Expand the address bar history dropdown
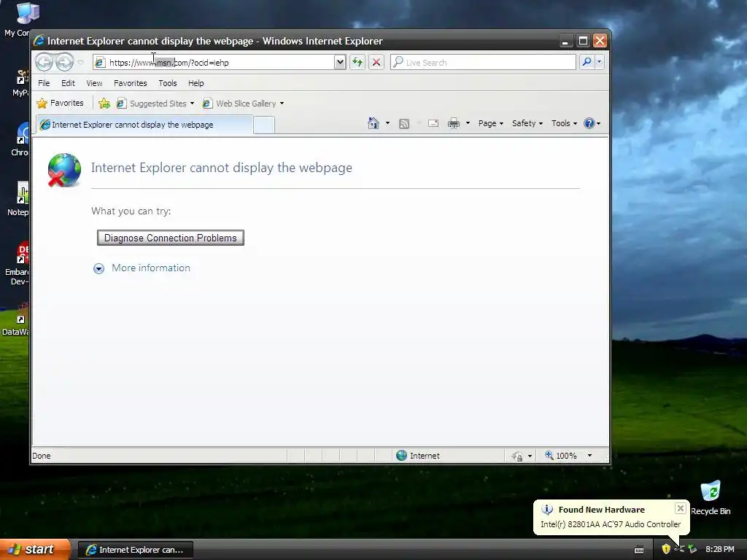 [x=340, y=63]
